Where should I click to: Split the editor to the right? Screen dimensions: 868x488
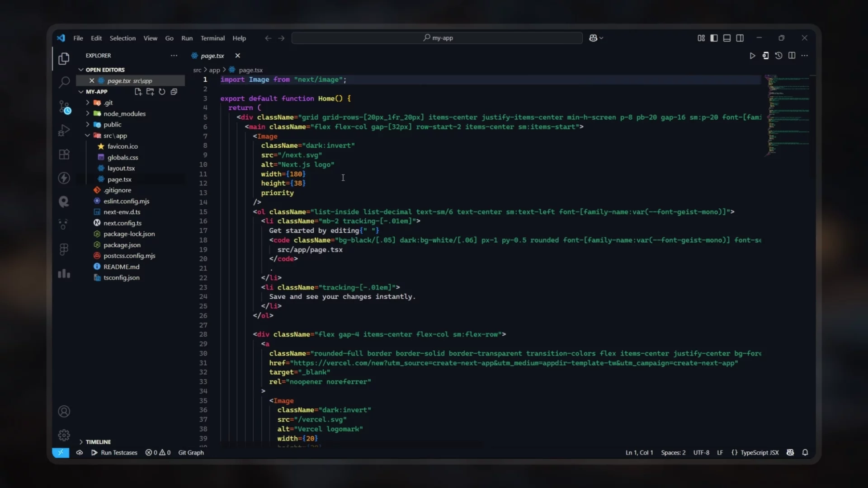[792, 56]
